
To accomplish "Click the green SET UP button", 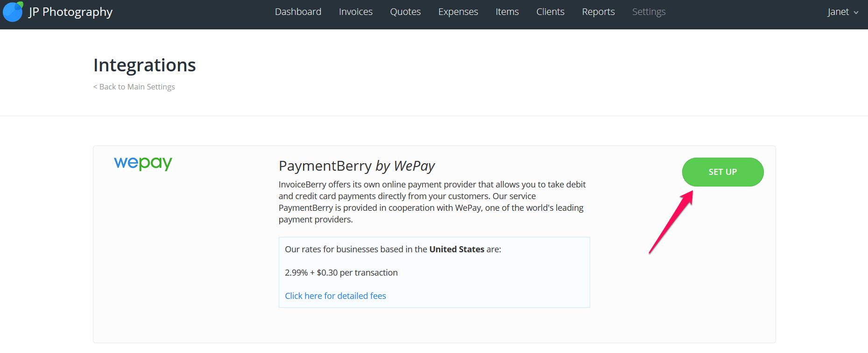I will (x=723, y=172).
